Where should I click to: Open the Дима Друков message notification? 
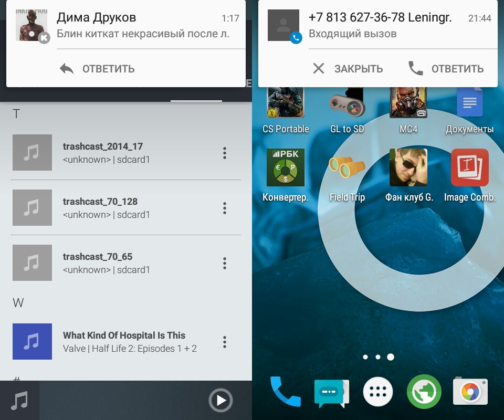click(126, 25)
